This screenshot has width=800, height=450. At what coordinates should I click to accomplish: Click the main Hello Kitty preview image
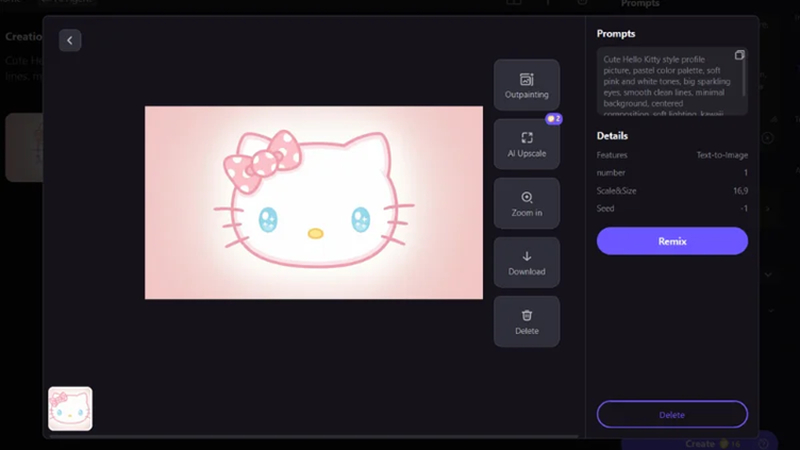point(314,203)
